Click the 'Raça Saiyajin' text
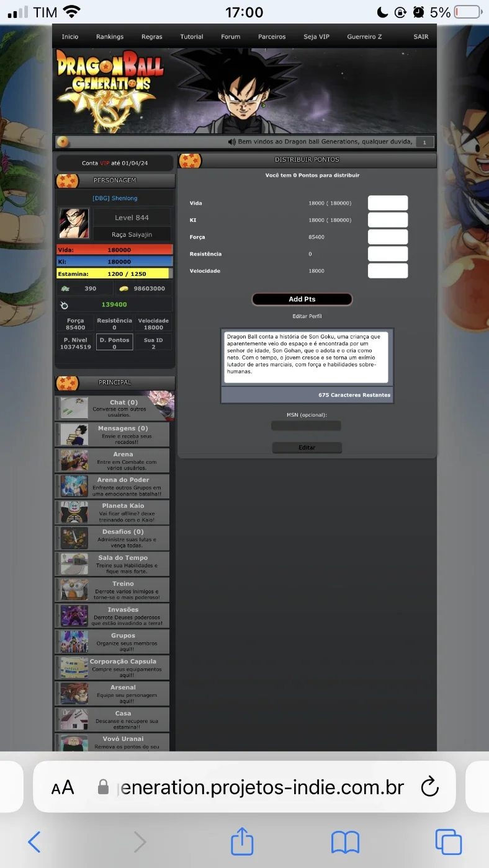This screenshot has height=868, width=489. click(x=132, y=234)
